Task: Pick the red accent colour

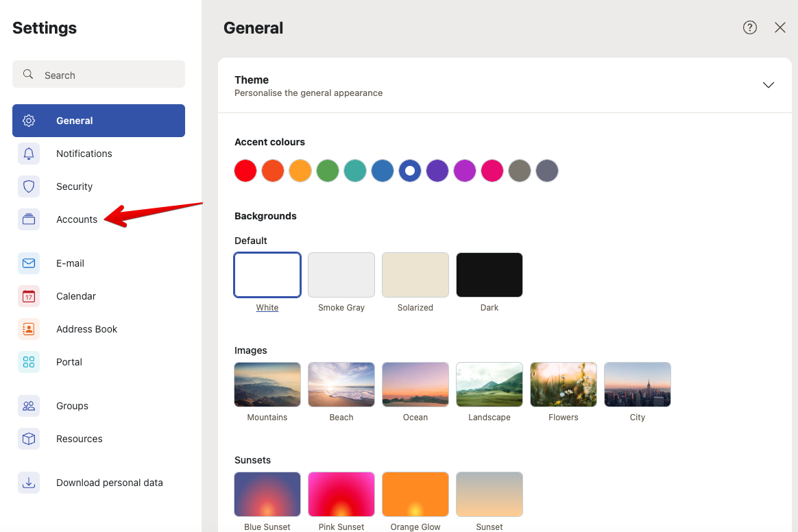Action: pos(245,171)
